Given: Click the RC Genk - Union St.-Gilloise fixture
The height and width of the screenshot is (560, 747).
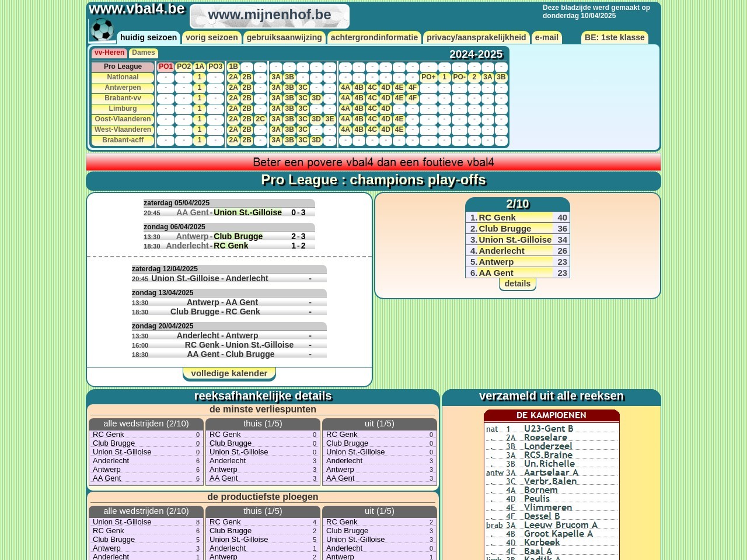Looking at the screenshot, I should 229,345.
